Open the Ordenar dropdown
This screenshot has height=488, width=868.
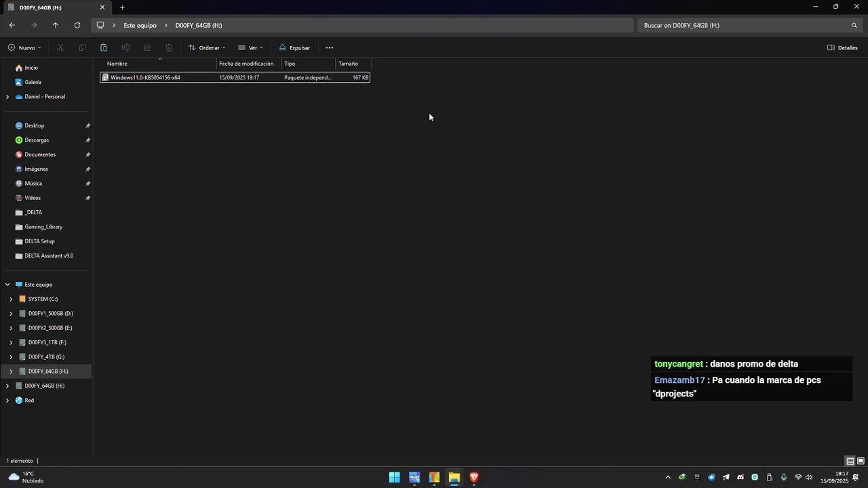207,47
